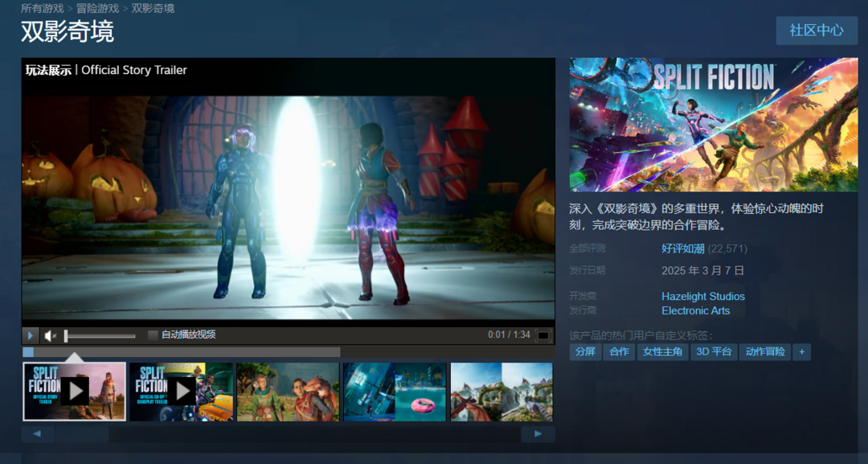The width and height of the screenshot is (868, 464).
Task: Open the 社区中心 community hub
Action: (817, 31)
